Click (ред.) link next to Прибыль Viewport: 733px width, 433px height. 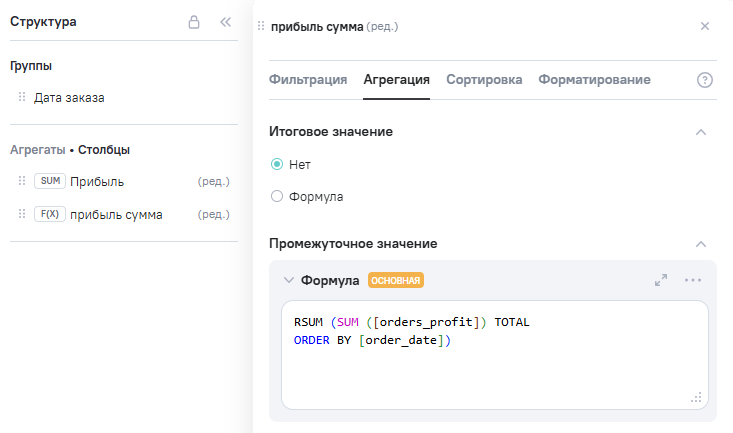pos(214,182)
